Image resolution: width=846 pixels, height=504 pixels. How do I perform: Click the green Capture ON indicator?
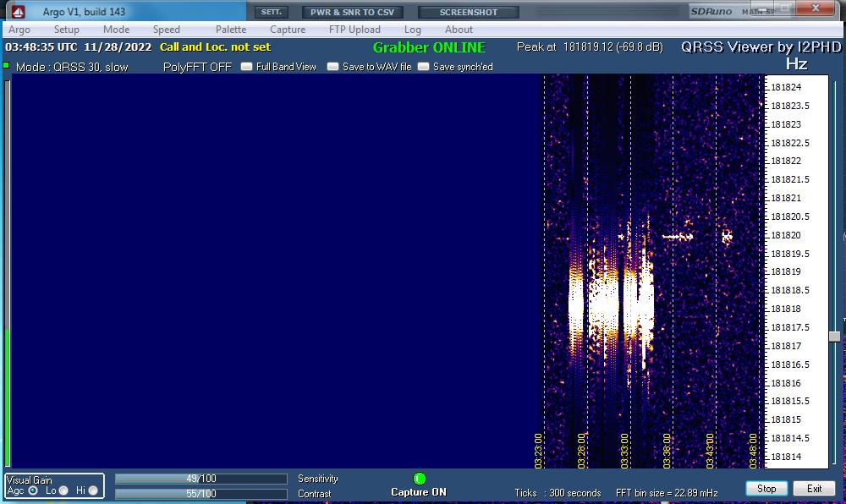point(420,478)
